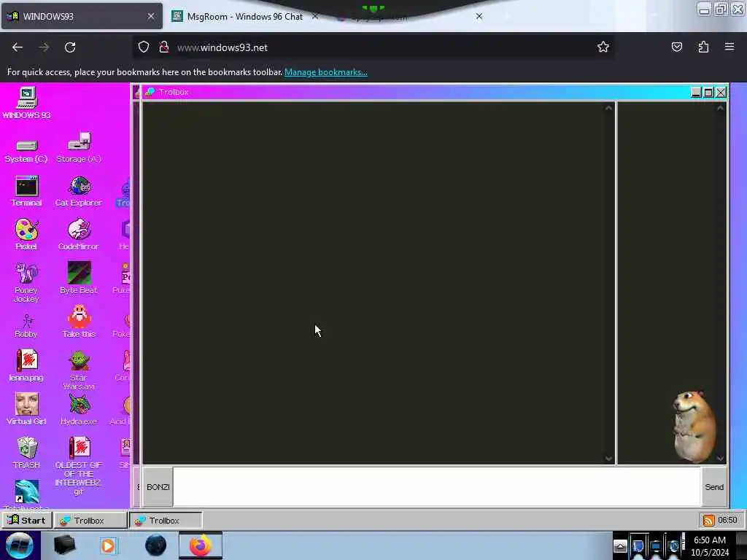Viewport: 747px width, 560px height.
Task: Open the System (C:) drive icon
Action: [26, 151]
